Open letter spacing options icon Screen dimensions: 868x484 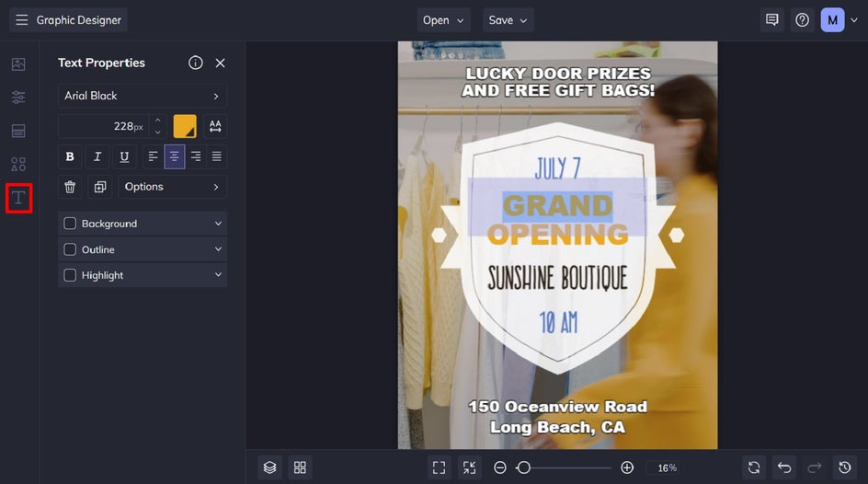click(x=215, y=126)
